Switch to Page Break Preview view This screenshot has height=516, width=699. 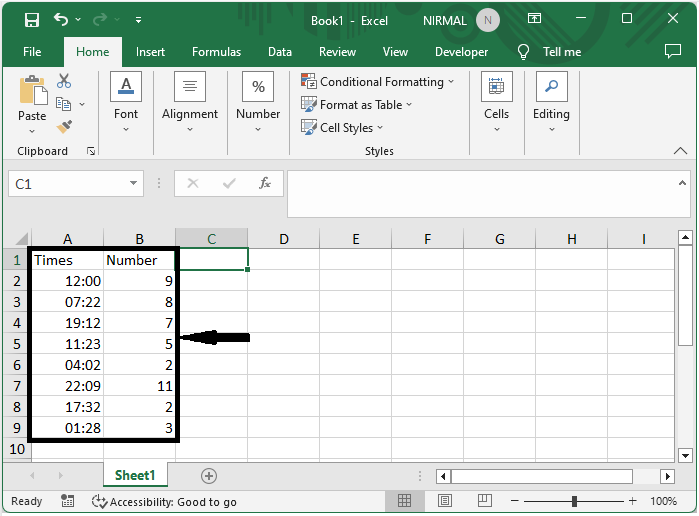(x=485, y=501)
